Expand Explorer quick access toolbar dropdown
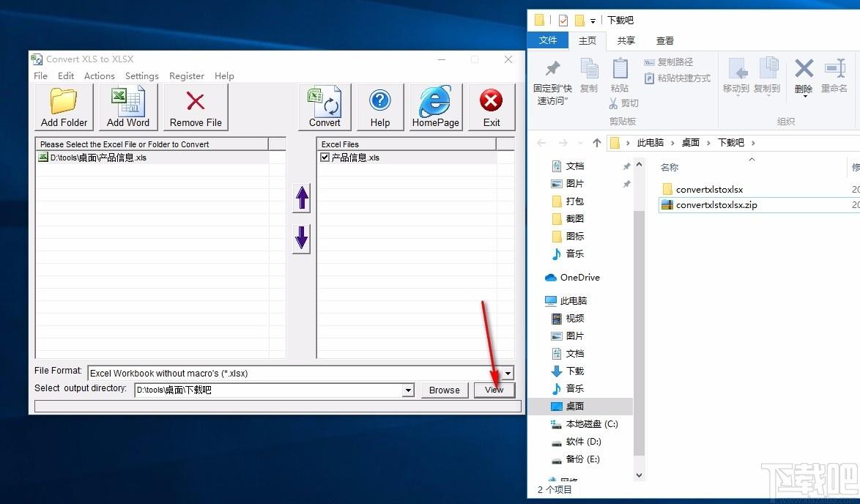Screen dimensions: 860x504 (593, 21)
